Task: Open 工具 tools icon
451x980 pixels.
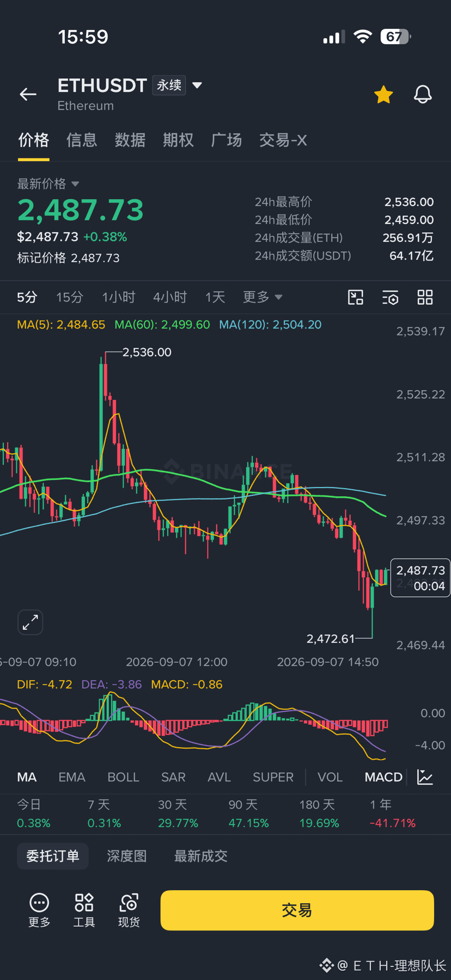Action: tap(84, 910)
